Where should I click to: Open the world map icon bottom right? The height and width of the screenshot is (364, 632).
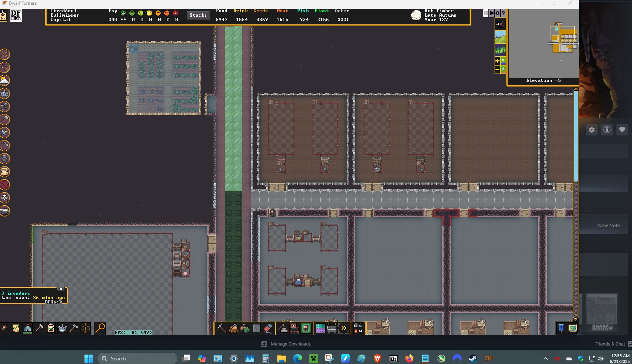[573, 329]
